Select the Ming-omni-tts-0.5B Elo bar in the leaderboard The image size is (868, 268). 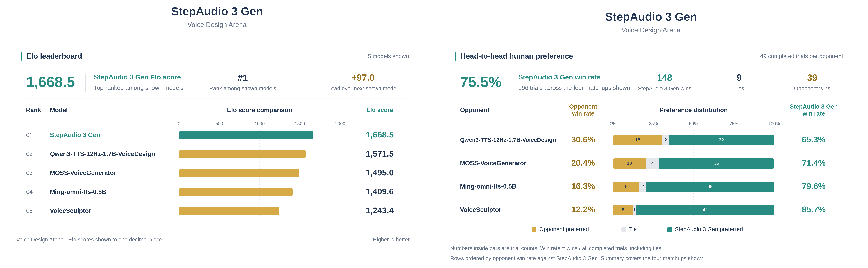point(236,192)
